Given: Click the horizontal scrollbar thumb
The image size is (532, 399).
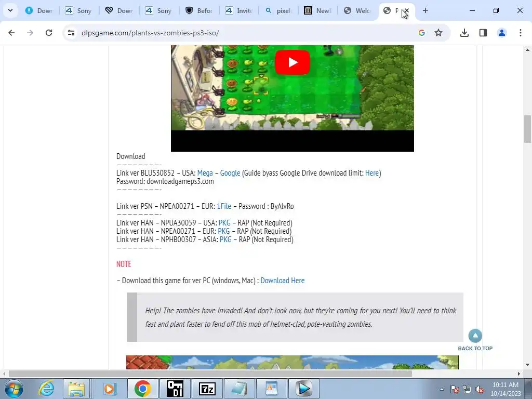Looking at the screenshot, I should click(210, 374).
